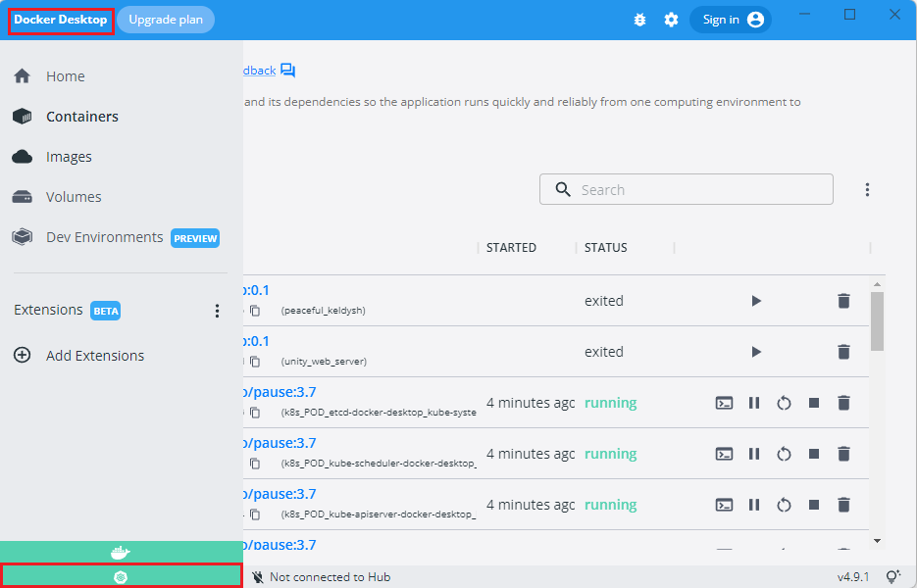Focus the container Search field
The height and width of the screenshot is (588, 917).
686,189
